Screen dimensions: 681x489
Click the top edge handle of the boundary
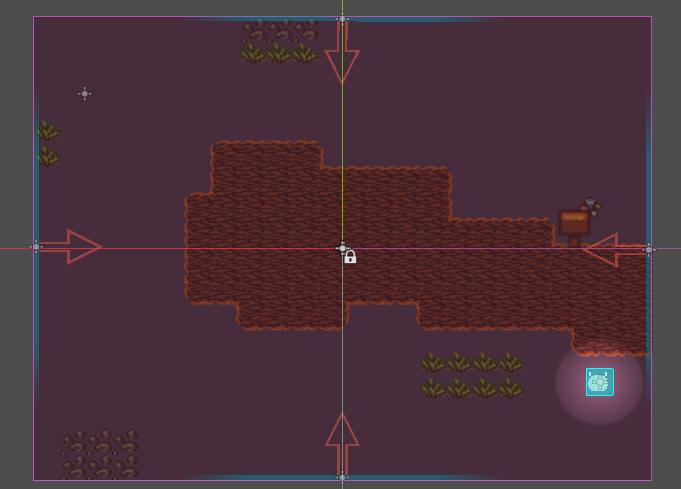click(x=342, y=19)
